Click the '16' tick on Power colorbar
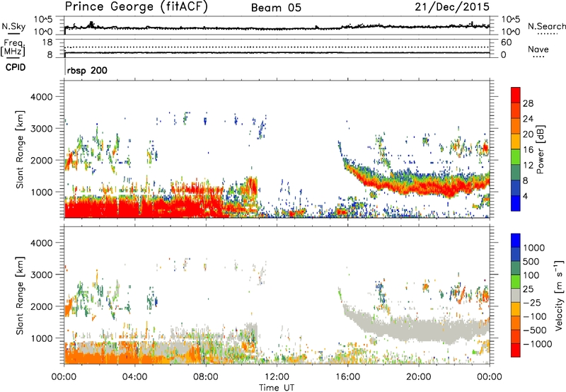The image size is (566, 392). (x=528, y=150)
